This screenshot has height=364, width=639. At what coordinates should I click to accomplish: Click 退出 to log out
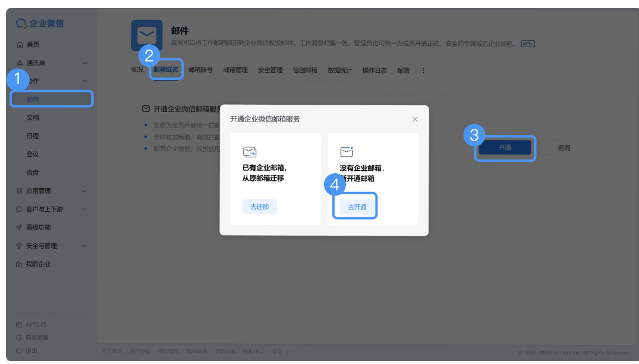tap(31, 351)
